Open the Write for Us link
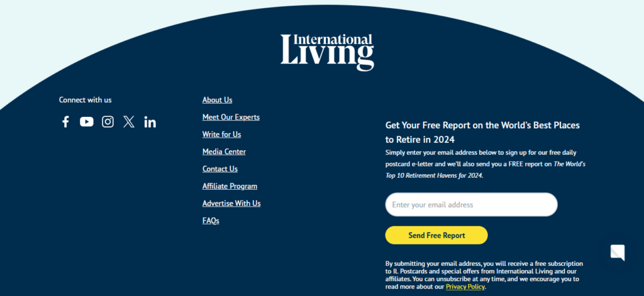 tap(222, 134)
